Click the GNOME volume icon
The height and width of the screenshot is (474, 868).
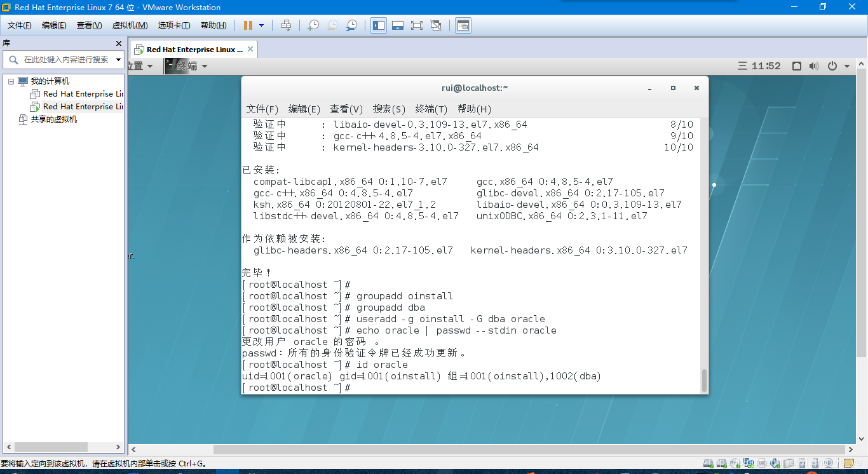pos(814,66)
